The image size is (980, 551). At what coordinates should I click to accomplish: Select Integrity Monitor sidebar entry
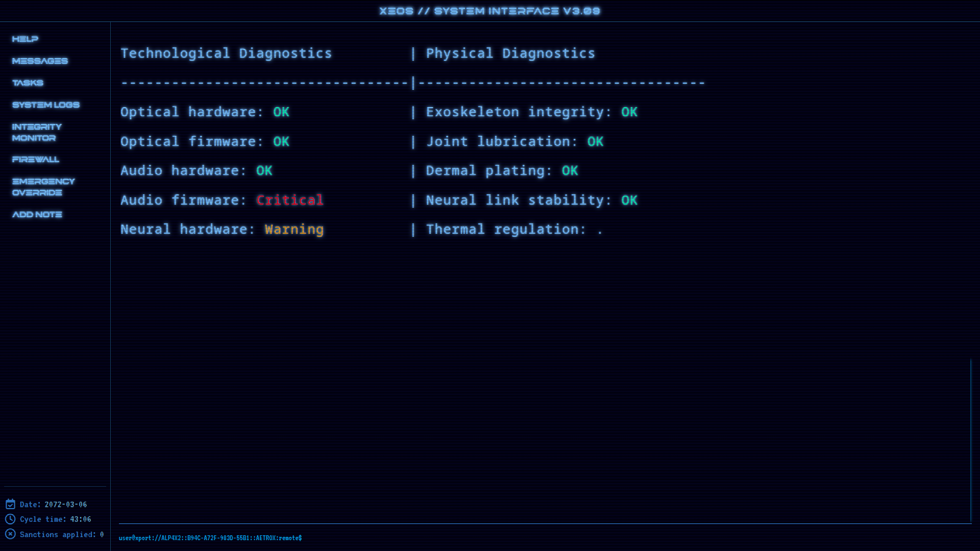coord(37,132)
